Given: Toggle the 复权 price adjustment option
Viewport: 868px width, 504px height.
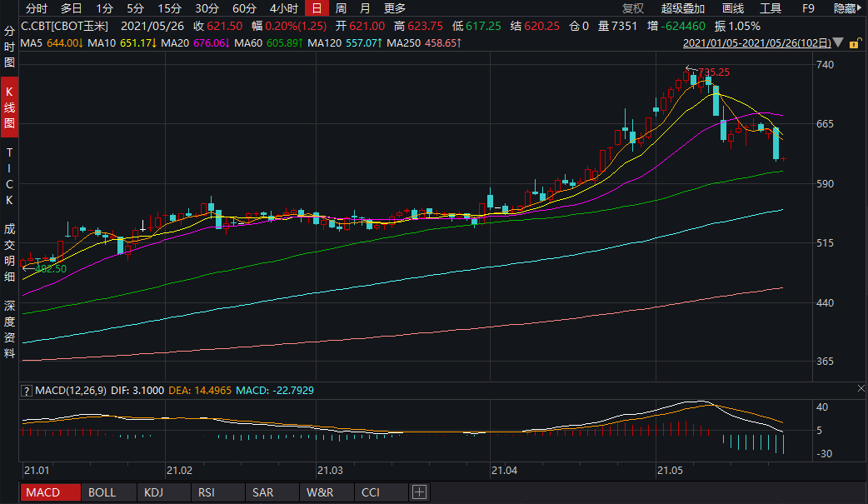Looking at the screenshot, I should [633, 8].
